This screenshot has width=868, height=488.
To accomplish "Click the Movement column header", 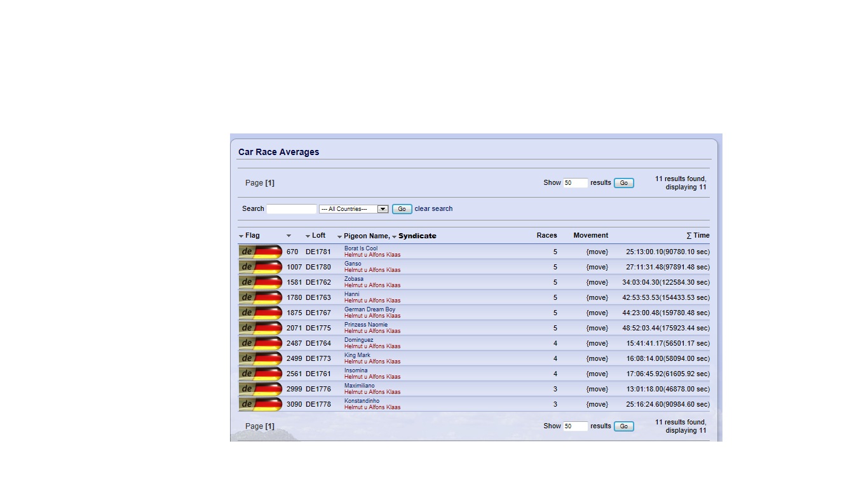I will pos(591,235).
